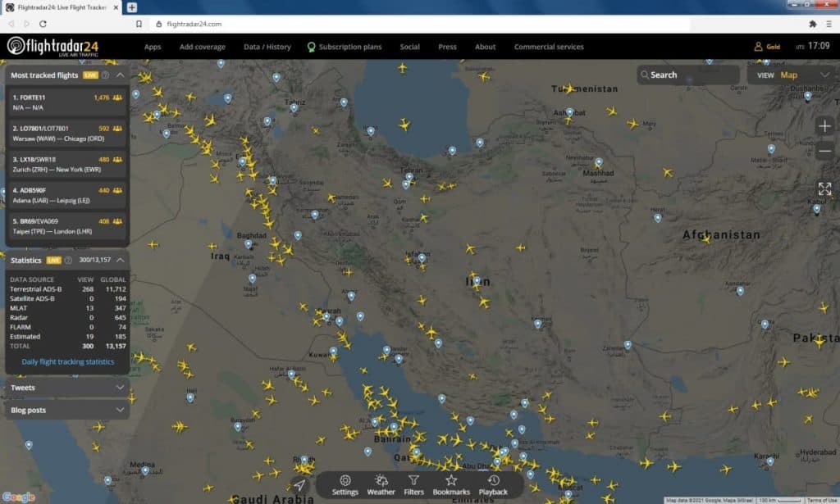Screen dimensions: 840x504
Task: Open the Settings gear in bottom toolbar
Action: (345, 484)
